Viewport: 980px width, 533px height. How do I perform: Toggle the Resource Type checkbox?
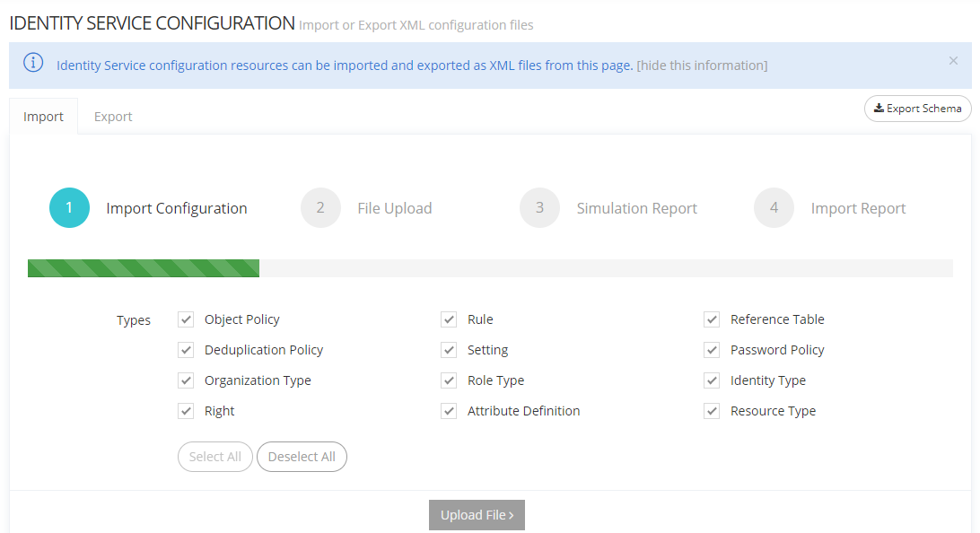tap(712, 411)
